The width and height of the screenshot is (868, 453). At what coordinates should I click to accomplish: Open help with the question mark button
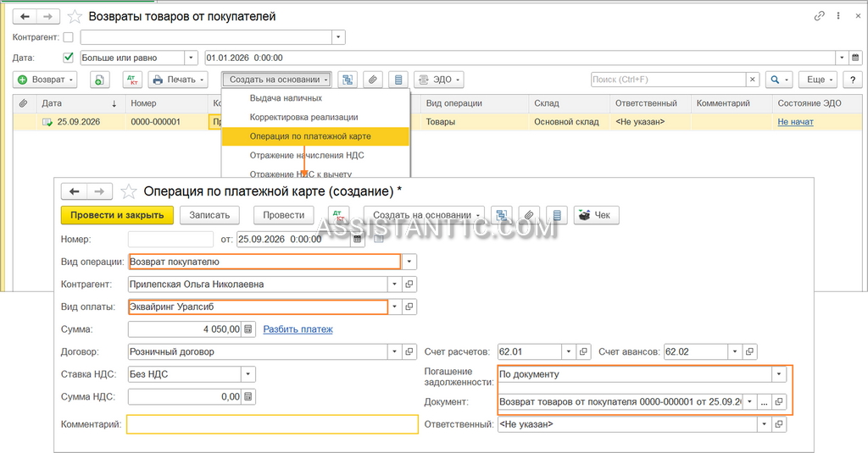[x=853, y=80]
